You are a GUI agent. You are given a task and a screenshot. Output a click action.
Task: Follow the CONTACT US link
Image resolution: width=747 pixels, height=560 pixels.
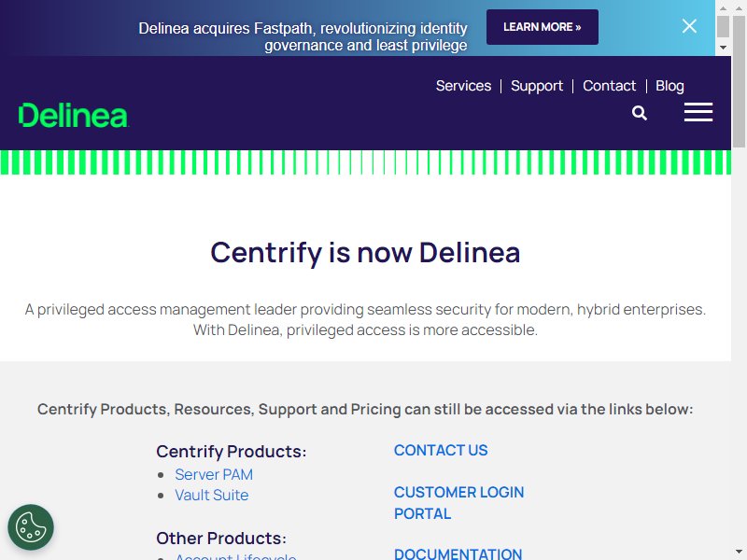click(x=441, y=450)
